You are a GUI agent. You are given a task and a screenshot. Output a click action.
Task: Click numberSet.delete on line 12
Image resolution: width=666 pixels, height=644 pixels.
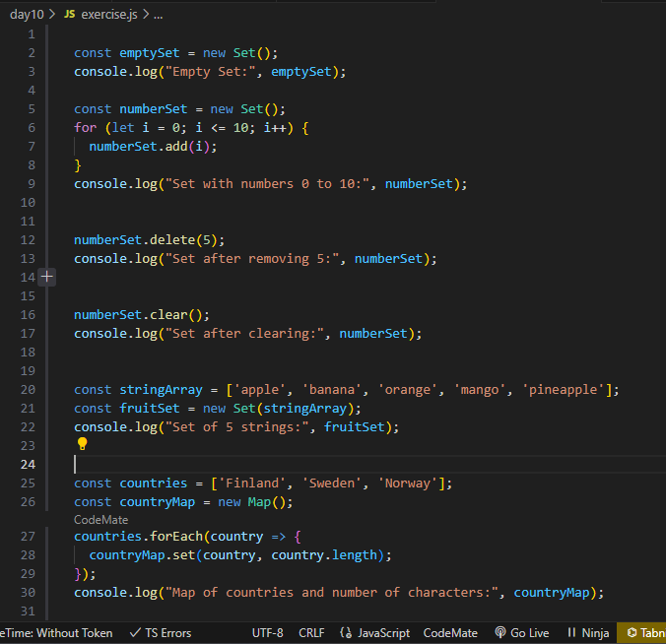click(135, 240)
